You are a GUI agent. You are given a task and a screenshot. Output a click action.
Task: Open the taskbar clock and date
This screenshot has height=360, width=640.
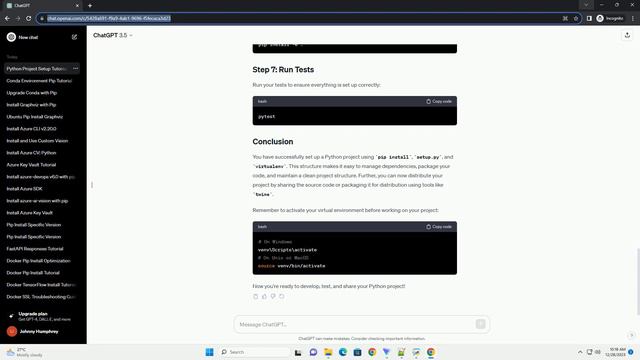pos(616,352)
